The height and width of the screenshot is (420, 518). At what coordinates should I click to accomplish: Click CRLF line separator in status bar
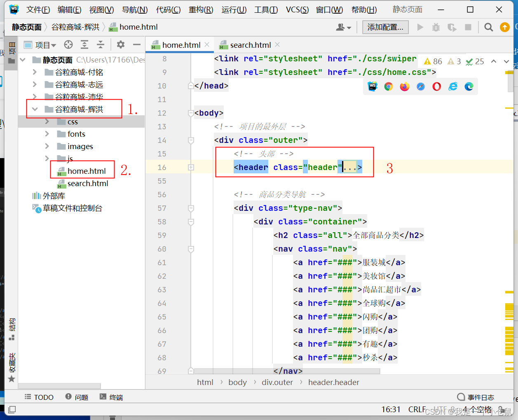tap(417, 409)
